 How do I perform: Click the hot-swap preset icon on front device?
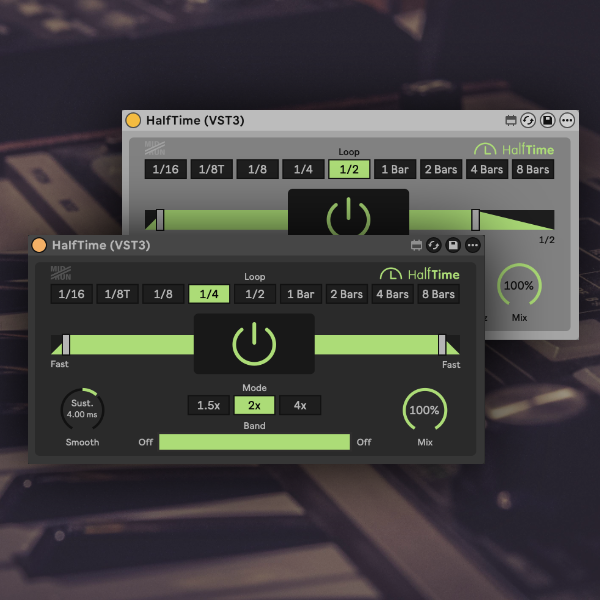pyautogui.click(x=435, y=245)
